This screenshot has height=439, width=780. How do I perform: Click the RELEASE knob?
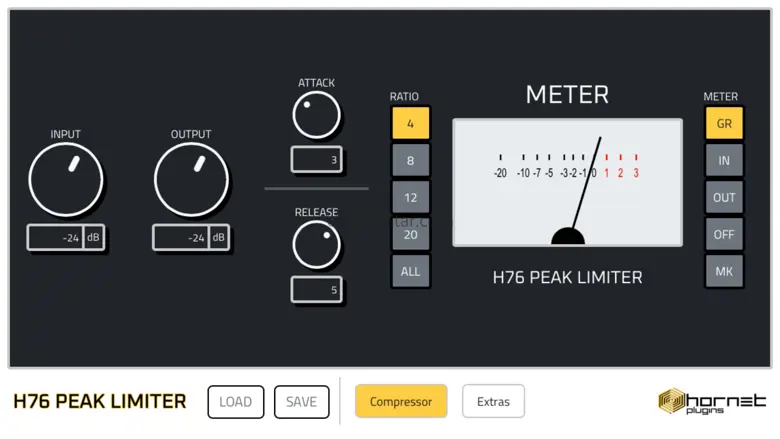(x=316, y=245)
